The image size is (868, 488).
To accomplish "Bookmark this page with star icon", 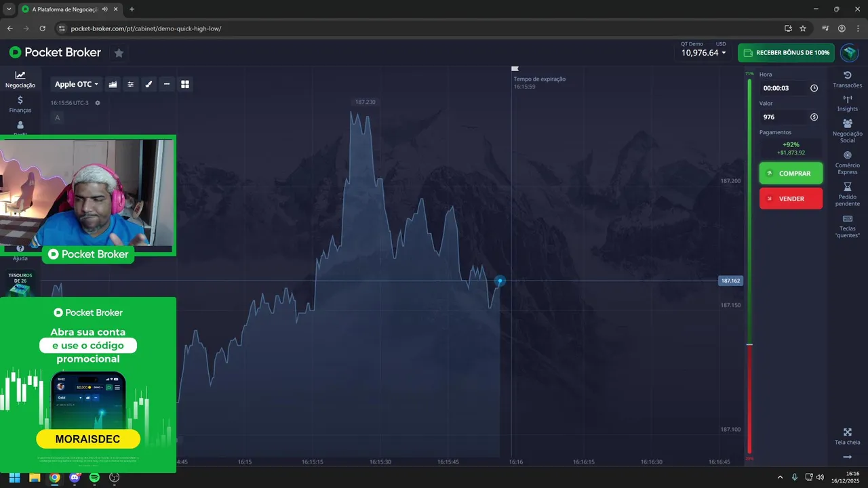I will [x=803, y=28].
